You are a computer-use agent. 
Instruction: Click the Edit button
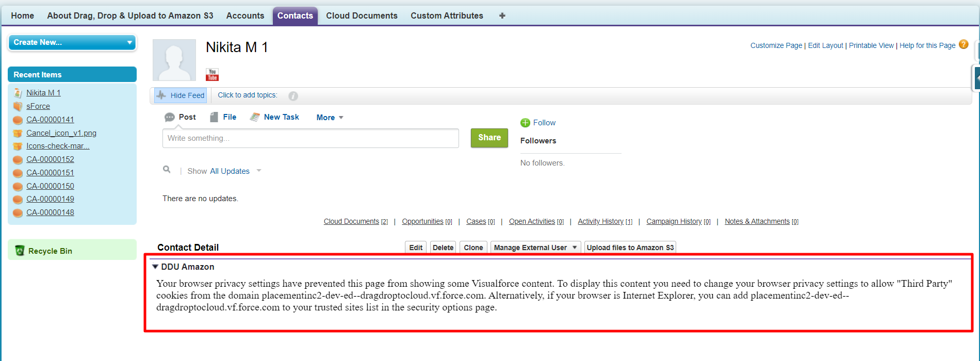tap(416, 248)
